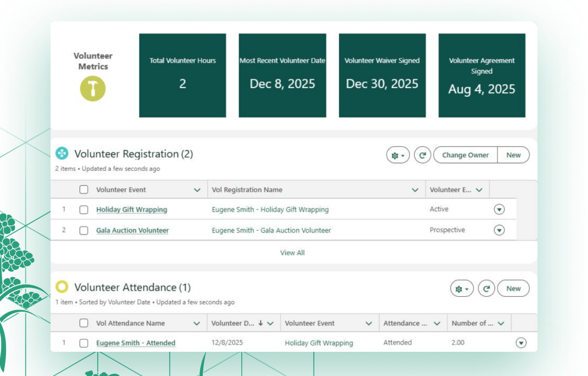588x376 pixels.
Task: Click the Total Volunteer Hours tile
Action: coord(182,75)
